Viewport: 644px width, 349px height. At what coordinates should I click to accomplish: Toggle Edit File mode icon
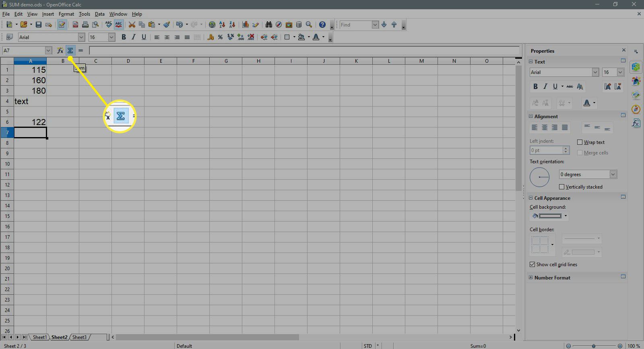62,25
